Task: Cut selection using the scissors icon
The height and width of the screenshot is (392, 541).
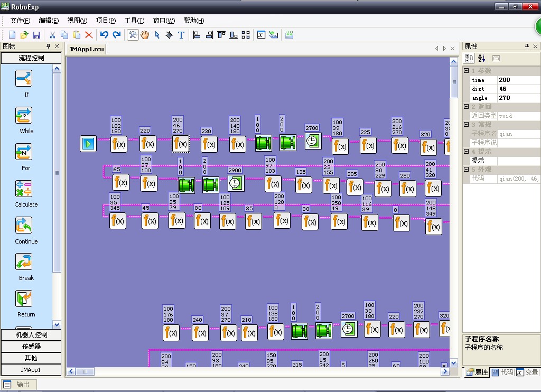Action: coord(52,35)
